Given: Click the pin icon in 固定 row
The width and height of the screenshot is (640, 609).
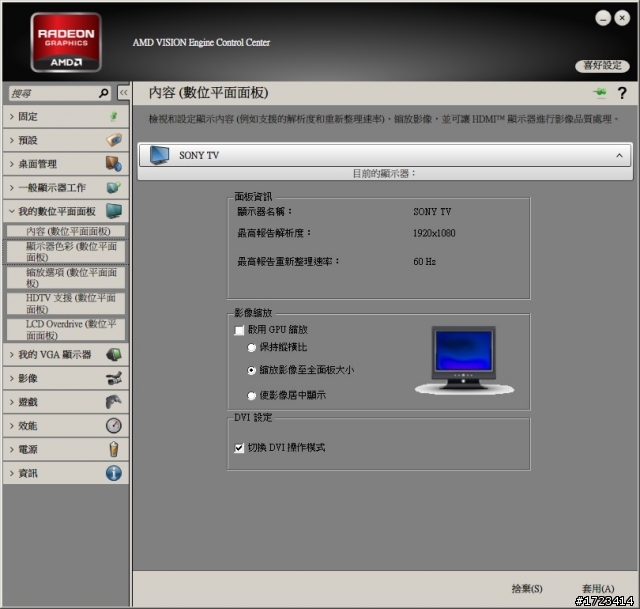Looking at the screenshot, I should click(x=114, y=117).
